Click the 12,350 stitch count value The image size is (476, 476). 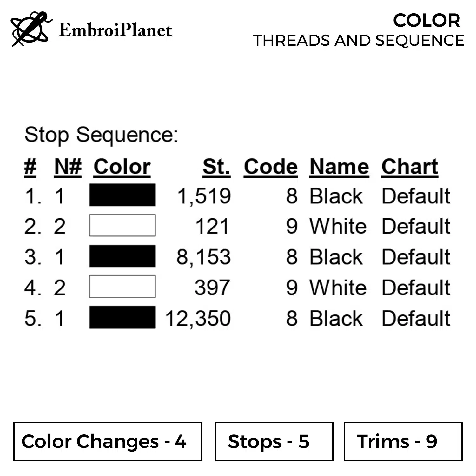click(x=198, y=318)
